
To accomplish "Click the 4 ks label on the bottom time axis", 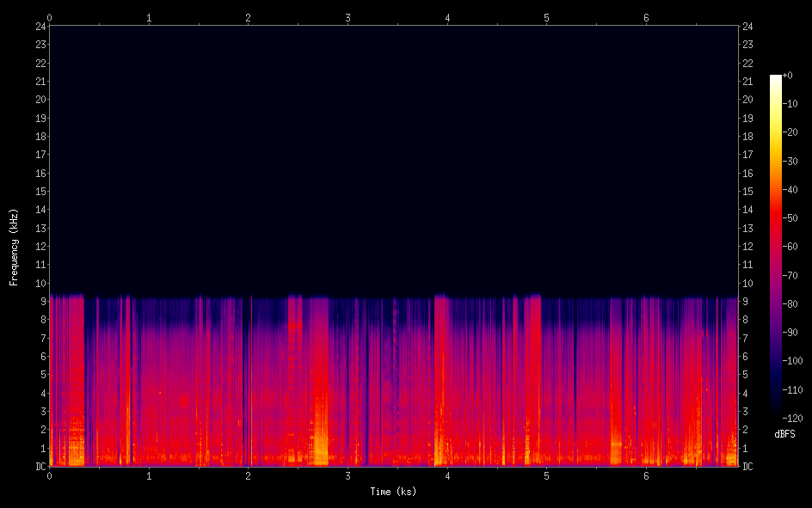I will click(447, 476).
